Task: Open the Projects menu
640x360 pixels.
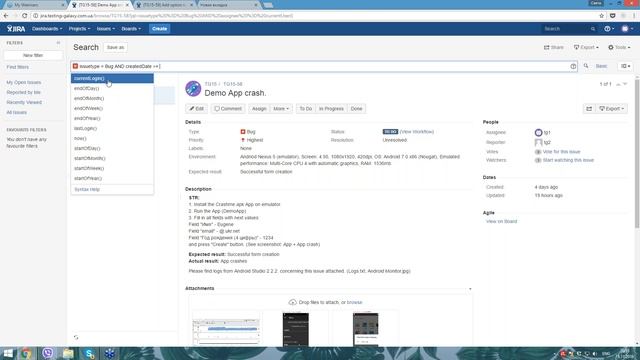Action: pos(79,29)
